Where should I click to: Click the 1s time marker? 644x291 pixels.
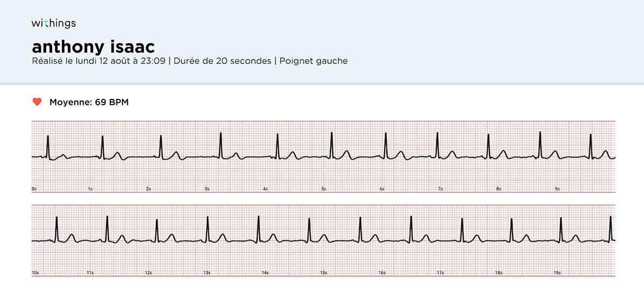[x=90, y=189]
